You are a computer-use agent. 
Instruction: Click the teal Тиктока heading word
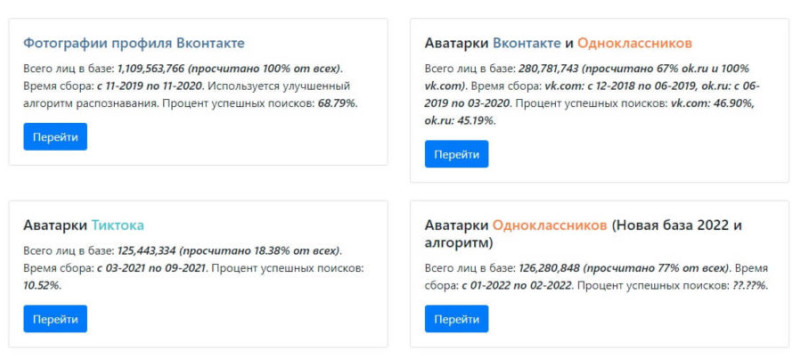tap(118, 225)
